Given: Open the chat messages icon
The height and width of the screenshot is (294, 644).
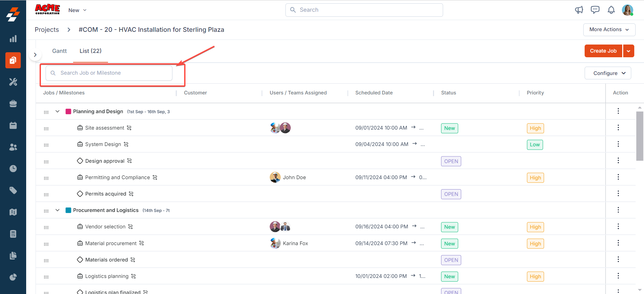Looking at the screenshot, I should pos(595,10).
